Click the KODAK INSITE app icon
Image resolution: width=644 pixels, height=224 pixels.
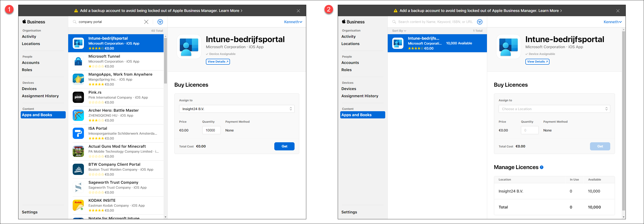78,205
